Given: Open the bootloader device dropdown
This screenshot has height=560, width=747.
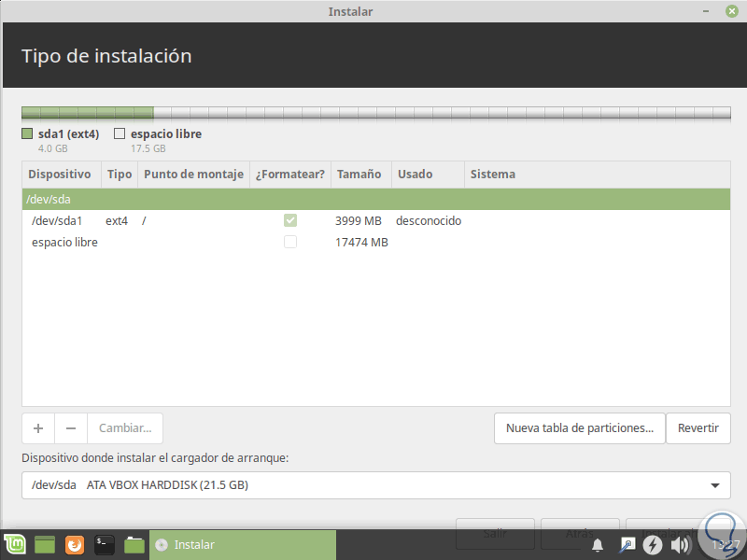Looking at the screenshot, I should click(376, 485).
